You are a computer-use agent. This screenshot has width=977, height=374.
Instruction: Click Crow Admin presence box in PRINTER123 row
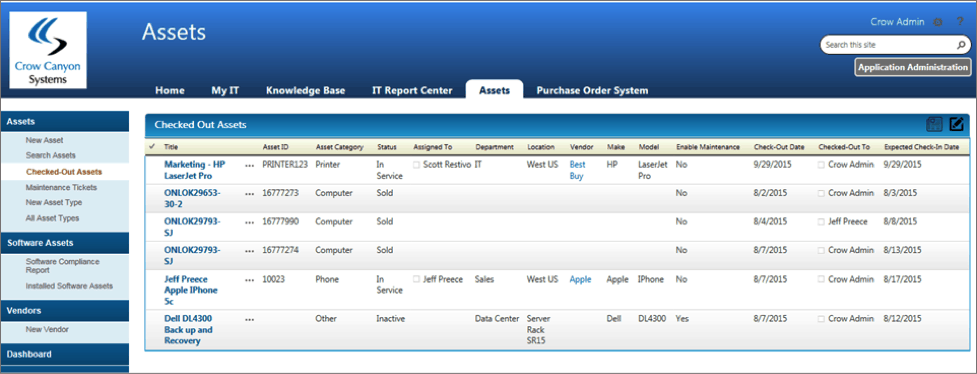coord(822,165)
